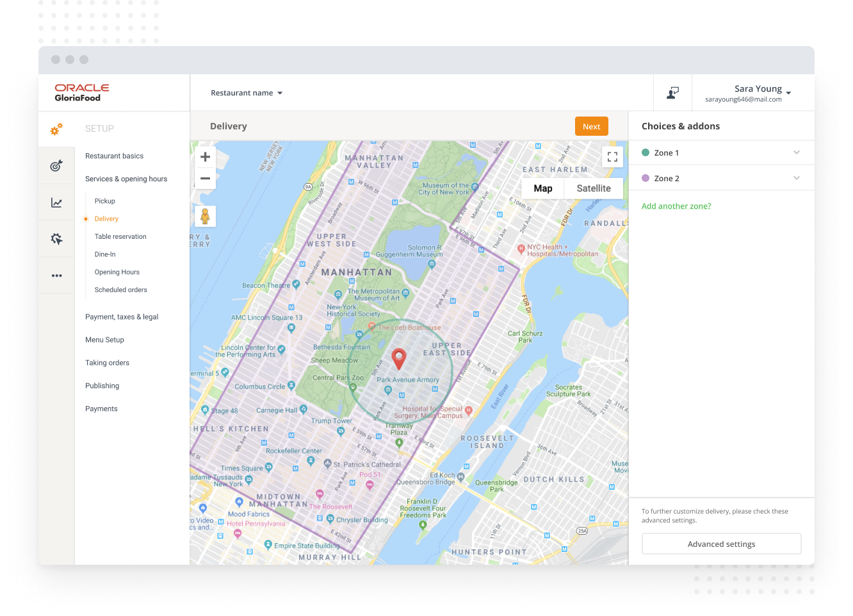Open the Sara Young account dropdown arrow
853x616 pixels.
click(788, 93)
